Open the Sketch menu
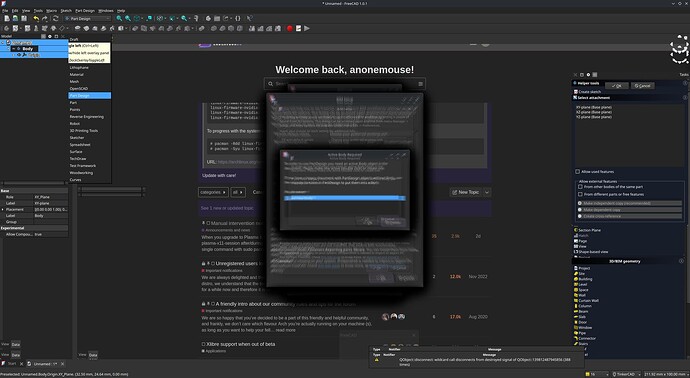This screenshot has height=378, width=690. 66,11
